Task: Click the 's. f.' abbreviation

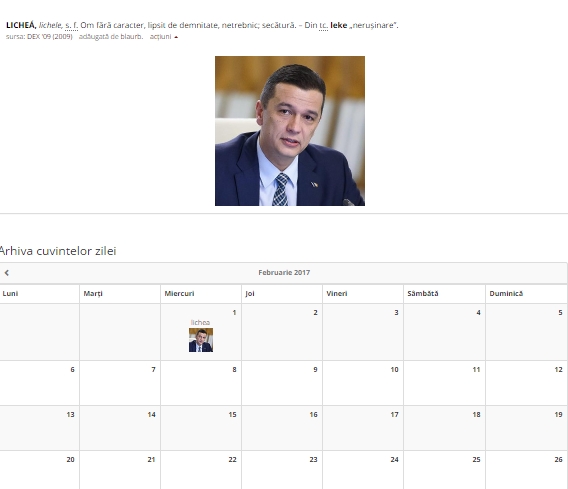Action: [x=71, y=25]
